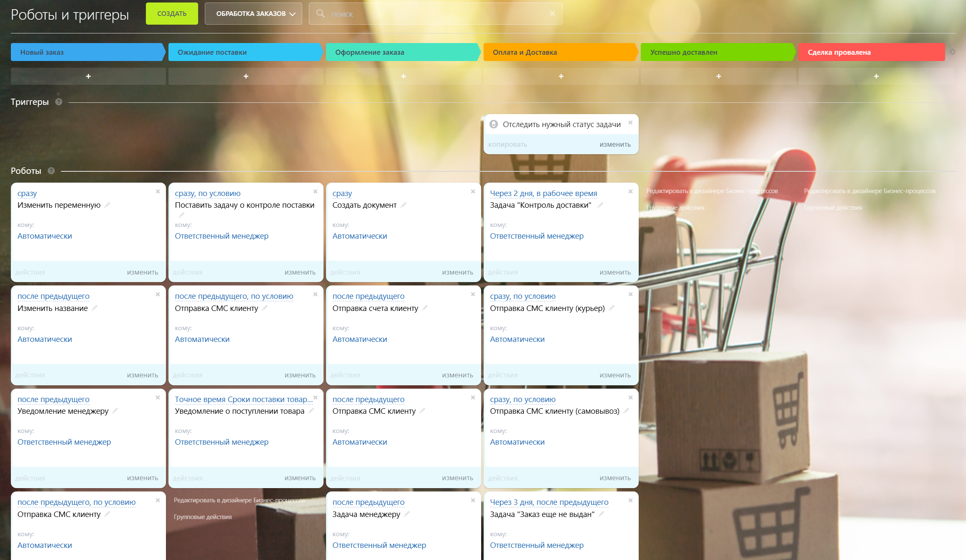Expand the Обработка заказов dropdown
Viewport: 966px width, 560px height.
click(x=253, y=13)
